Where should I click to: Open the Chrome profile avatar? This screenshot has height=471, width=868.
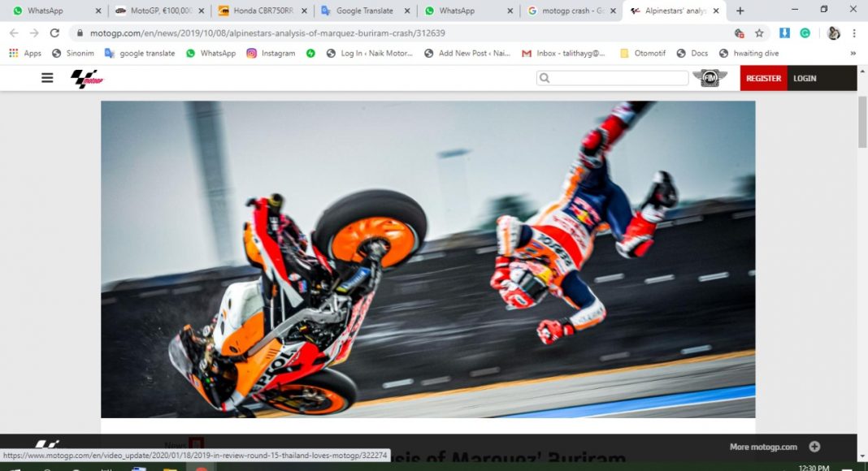click(833, 33)
